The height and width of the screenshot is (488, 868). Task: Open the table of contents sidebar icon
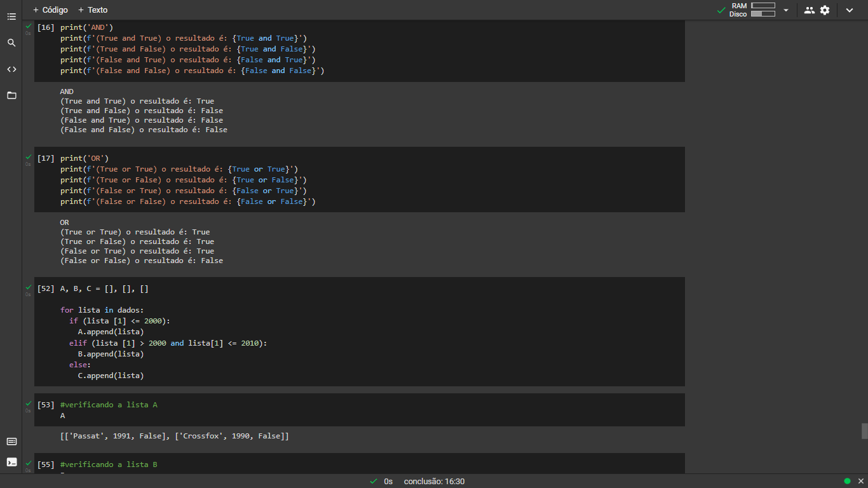click(11, 17)
